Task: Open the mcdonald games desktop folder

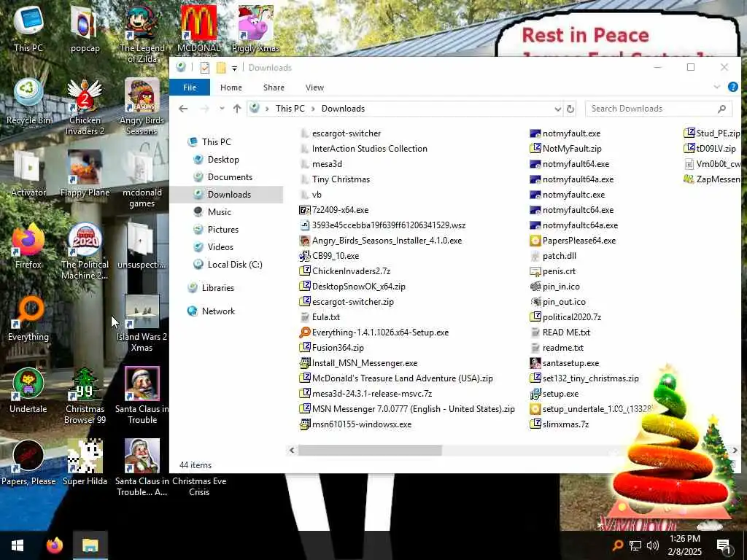Action: 142,179
